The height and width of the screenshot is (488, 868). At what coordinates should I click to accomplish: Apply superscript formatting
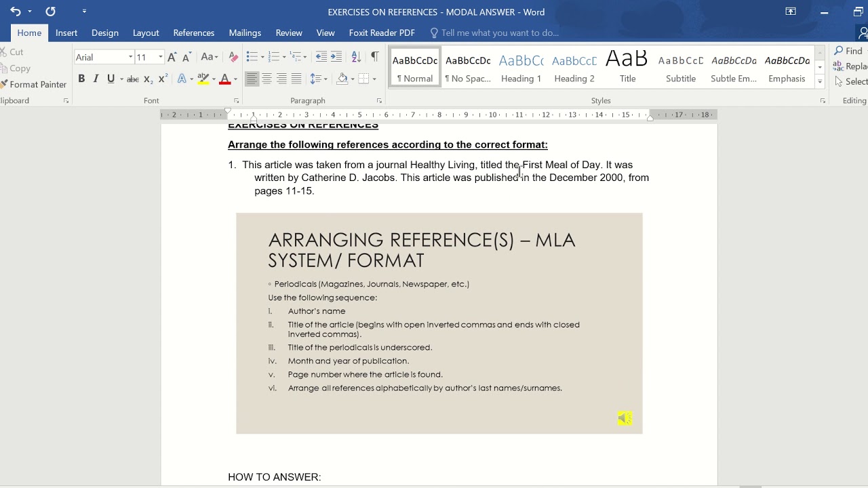tap(163, 79)
